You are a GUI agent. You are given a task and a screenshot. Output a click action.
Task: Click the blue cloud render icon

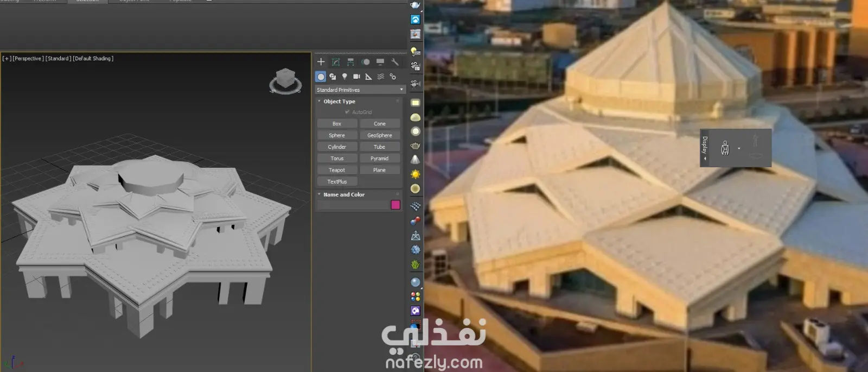415,20
